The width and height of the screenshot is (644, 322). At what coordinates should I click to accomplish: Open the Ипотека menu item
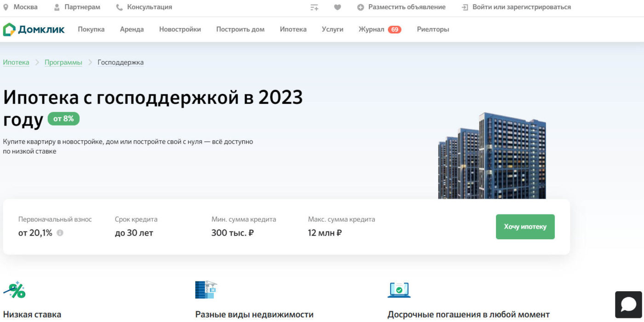point(293,29)
